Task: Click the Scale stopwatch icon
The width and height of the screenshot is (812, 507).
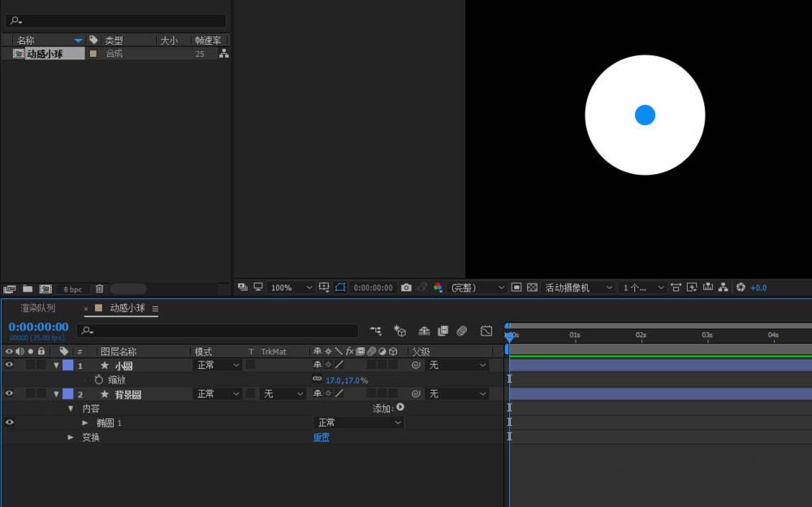Action: click(99, 379)
